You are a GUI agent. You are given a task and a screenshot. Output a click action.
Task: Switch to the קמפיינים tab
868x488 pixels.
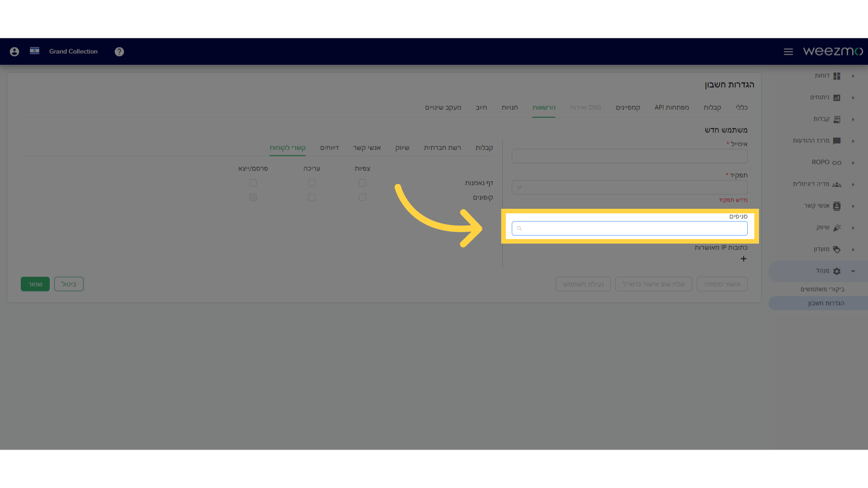[x=628, y=108]
